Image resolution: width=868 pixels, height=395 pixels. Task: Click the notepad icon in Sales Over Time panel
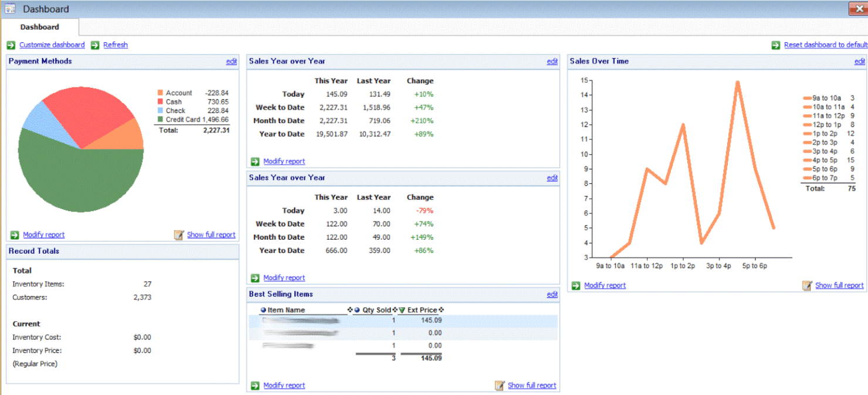(x=807, y=285)
